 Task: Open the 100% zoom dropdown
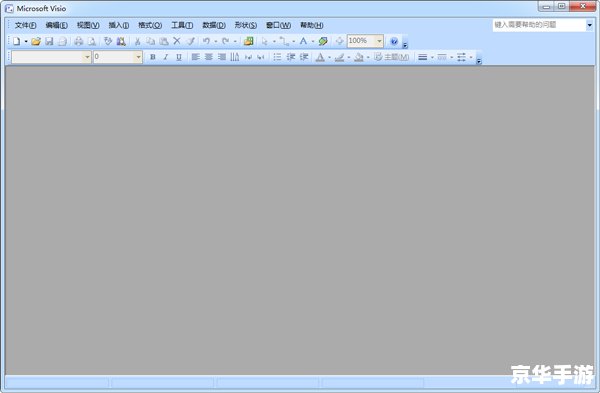pos(379,41)
